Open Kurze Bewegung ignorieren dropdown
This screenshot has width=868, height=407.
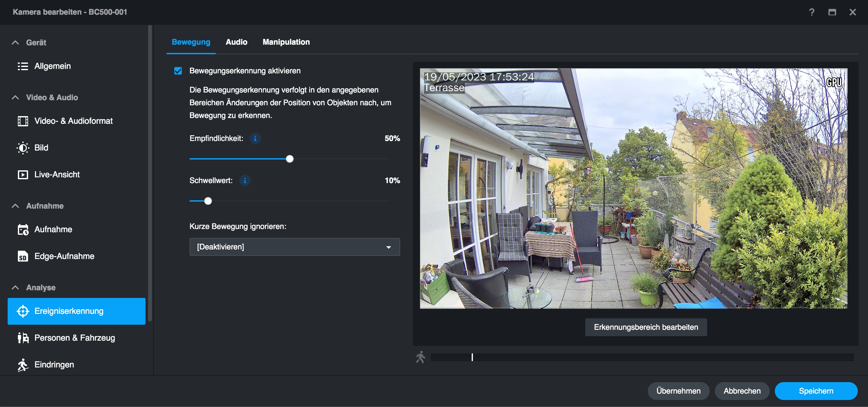(x=295, y=247)
